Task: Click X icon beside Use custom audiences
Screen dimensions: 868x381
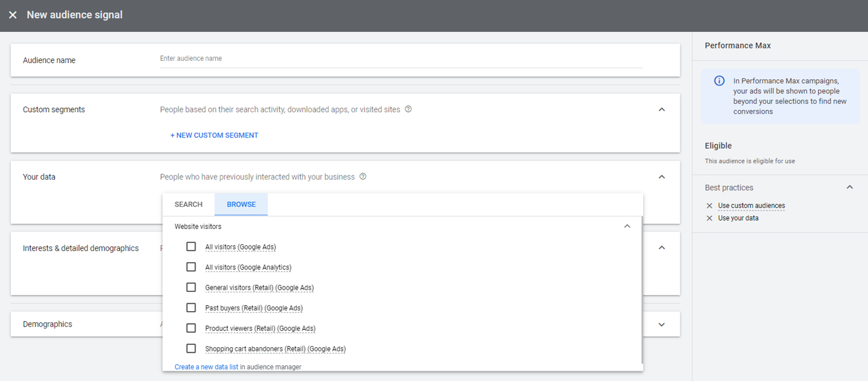Action: tap(709, 206)
